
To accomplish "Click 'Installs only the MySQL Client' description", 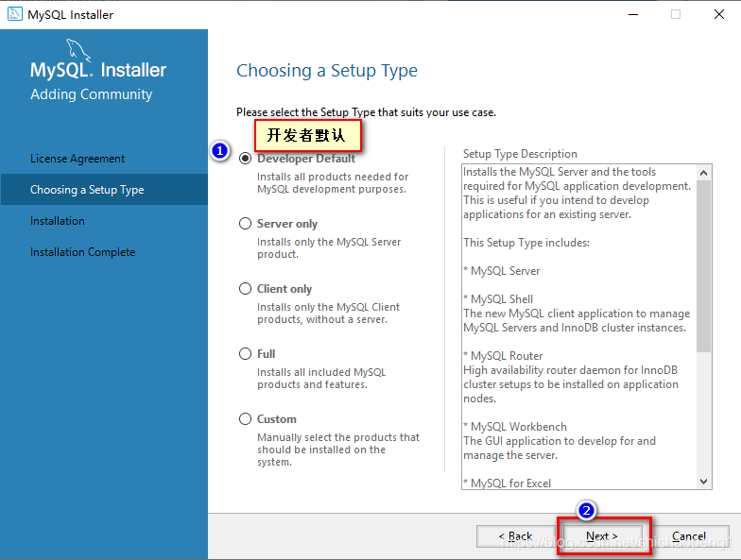I will 329,314.
